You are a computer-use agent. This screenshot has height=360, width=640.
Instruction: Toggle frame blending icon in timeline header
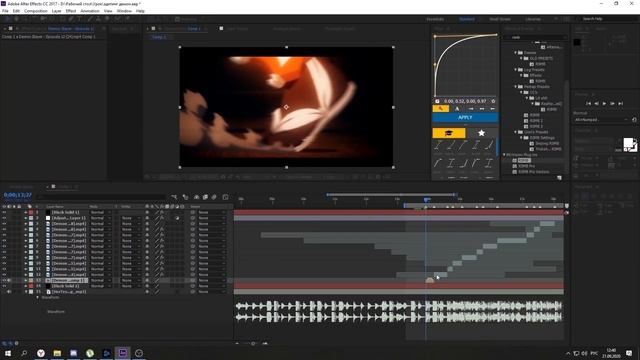click(x=205, y=197)
